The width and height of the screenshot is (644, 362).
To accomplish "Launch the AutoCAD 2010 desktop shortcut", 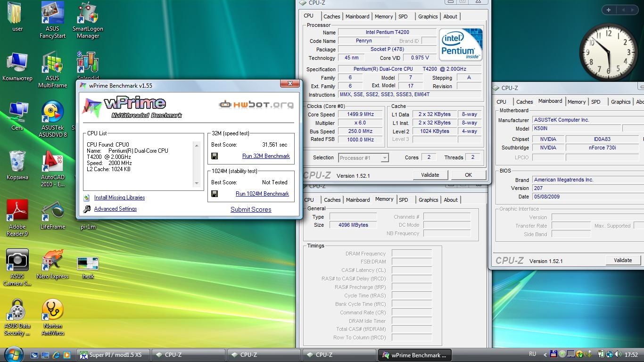I will 52,169.
